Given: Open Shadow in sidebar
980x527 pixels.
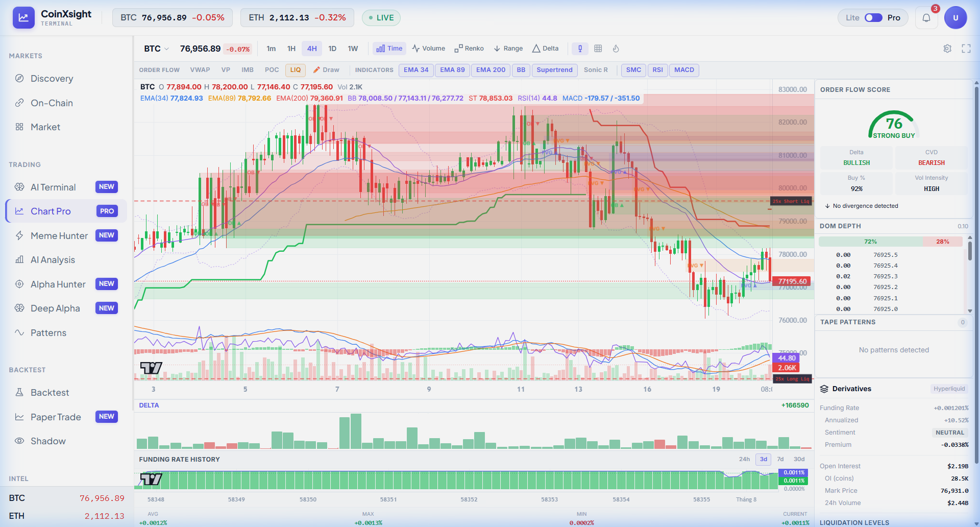Looking at the screenshot, I should click(x=66, y=441).
